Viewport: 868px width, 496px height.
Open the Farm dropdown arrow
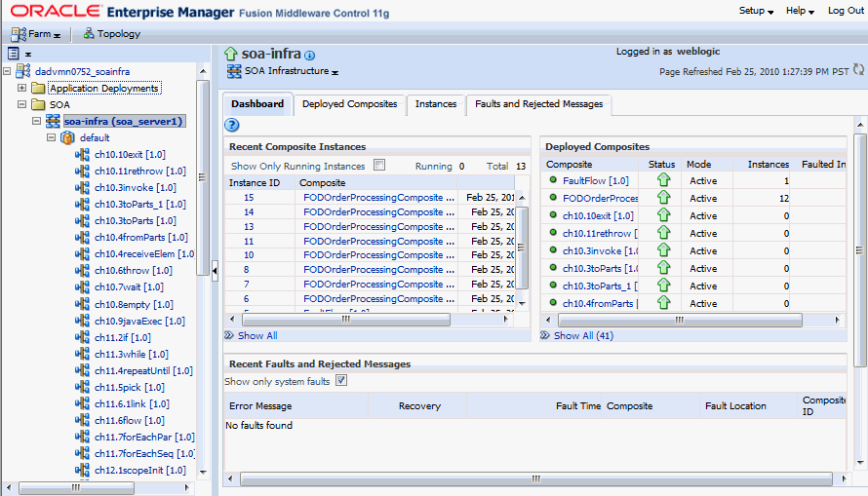tap(57, 35)
